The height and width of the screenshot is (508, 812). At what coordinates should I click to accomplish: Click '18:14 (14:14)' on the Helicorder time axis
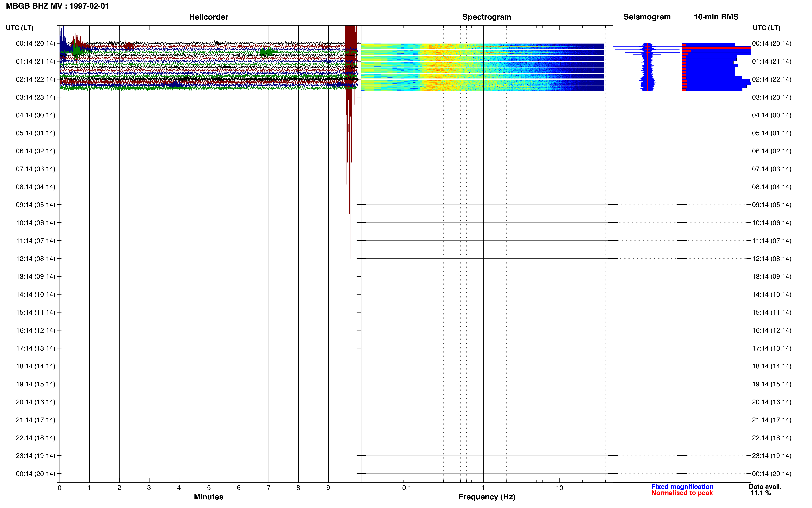coord(36,366)
